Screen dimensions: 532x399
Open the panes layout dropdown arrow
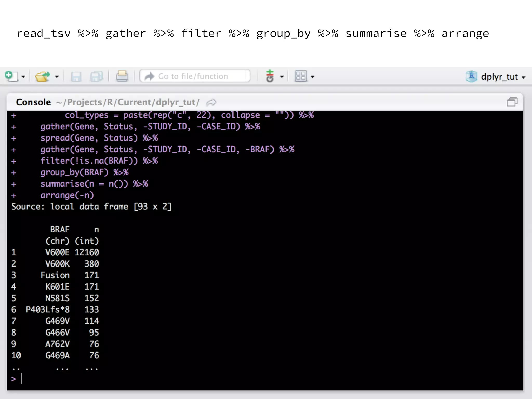coord(312,77)
